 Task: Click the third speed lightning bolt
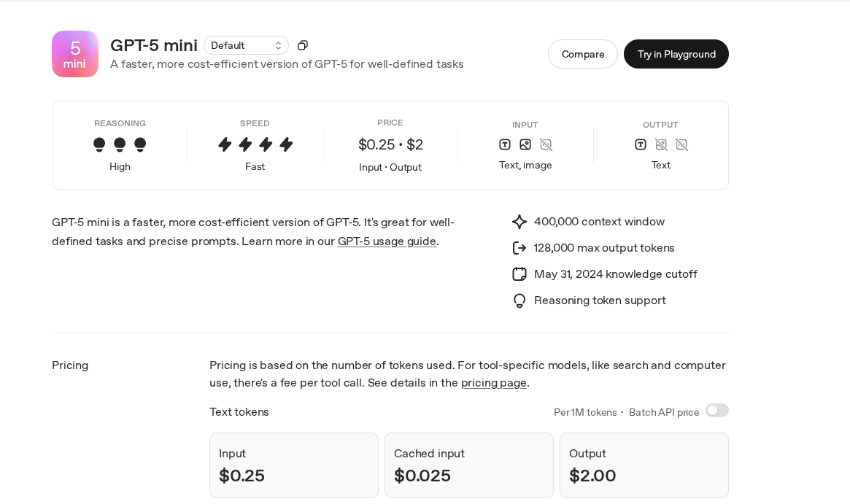tap(266, 144)
